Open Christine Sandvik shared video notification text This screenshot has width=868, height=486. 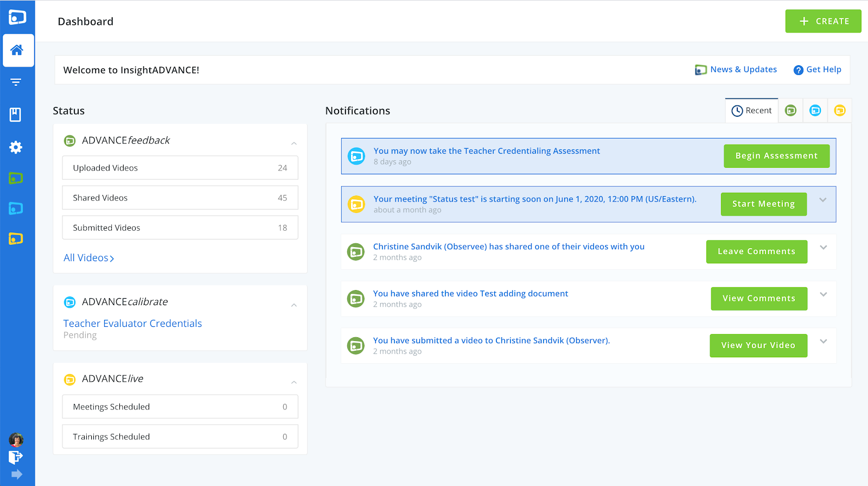click(x=509, y=247)
